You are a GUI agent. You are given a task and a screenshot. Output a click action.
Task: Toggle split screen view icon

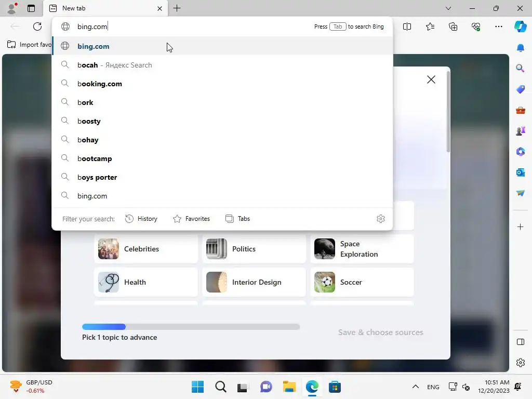coord(407,26)
